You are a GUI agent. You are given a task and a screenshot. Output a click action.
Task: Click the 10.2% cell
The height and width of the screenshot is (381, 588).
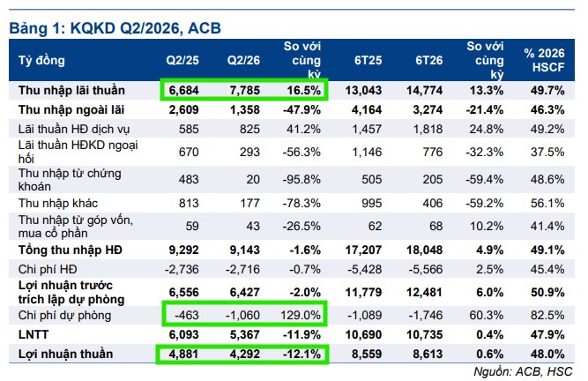coord(487,226)
